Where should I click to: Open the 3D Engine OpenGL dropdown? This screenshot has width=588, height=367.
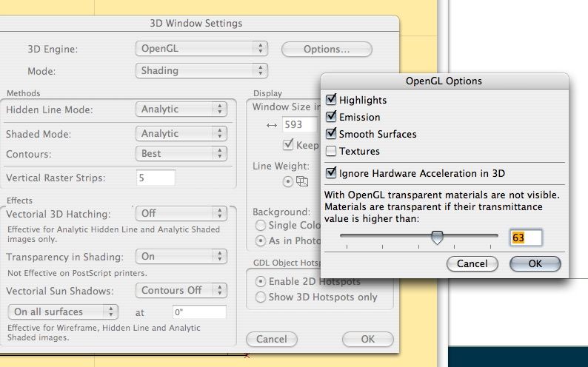coord(201,49)
